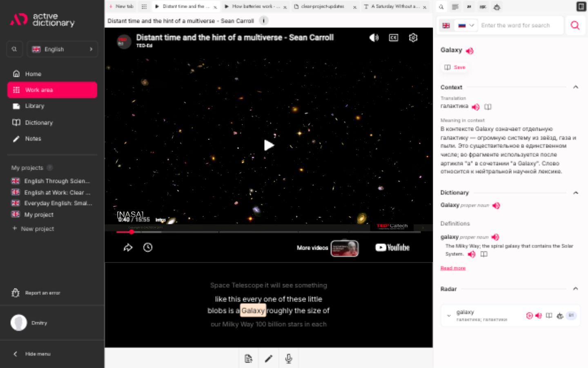Expand the galaxy Radar entry chevron
The width and height of the screenshot is (588, 368).
pyautogui.click(x=449, y=316)
